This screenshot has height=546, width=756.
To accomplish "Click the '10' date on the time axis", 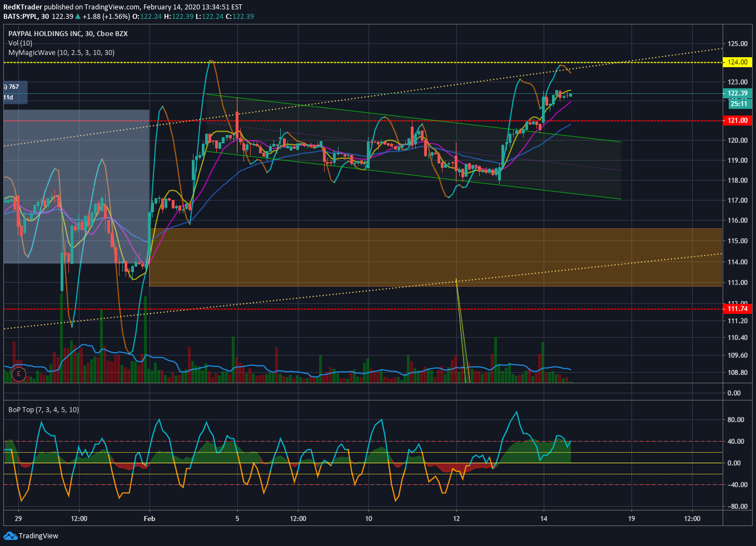I will click(x=369, y=519).
